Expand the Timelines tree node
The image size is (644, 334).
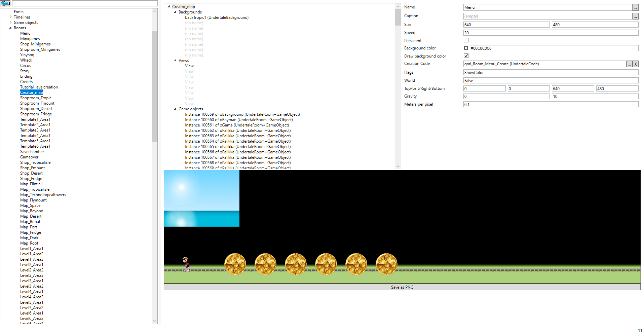point(10,17)
